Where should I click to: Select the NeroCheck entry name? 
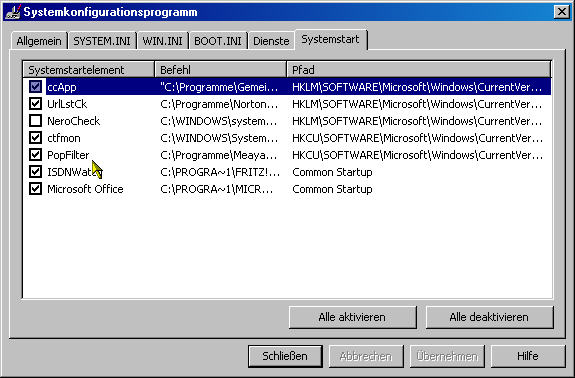pos(73,121)
